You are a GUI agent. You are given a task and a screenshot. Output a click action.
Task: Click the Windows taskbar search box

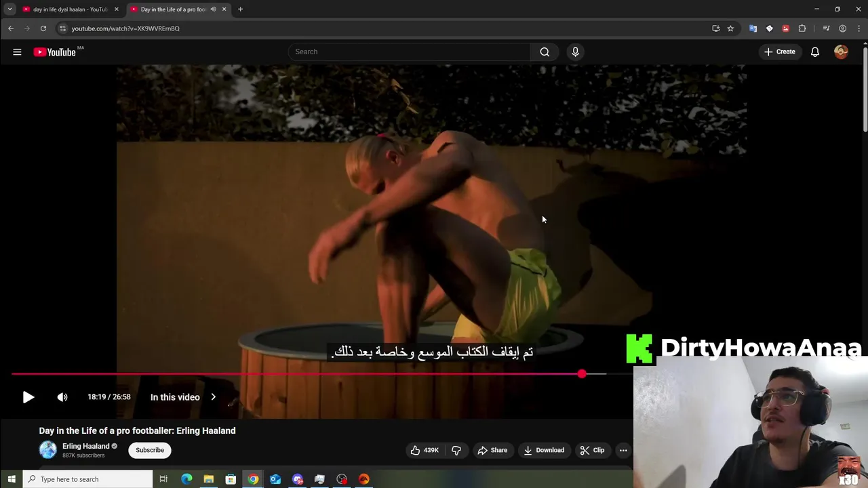point(88,479)
